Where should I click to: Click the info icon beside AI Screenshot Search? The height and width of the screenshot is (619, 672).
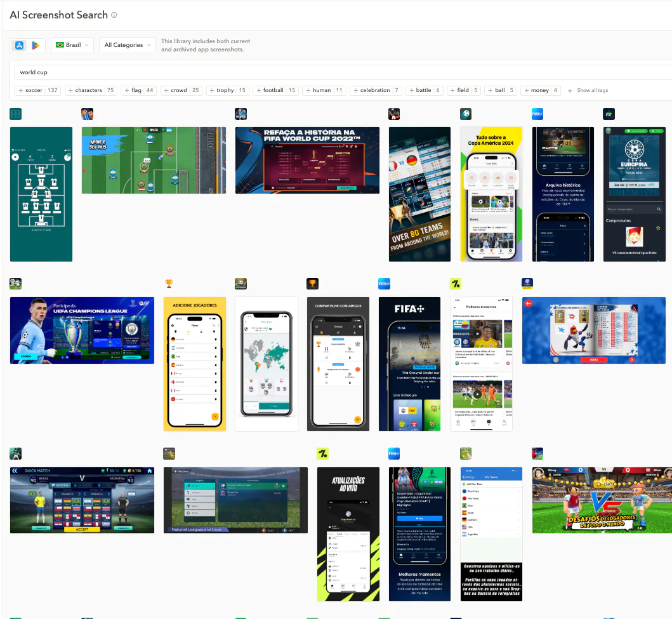114,15
